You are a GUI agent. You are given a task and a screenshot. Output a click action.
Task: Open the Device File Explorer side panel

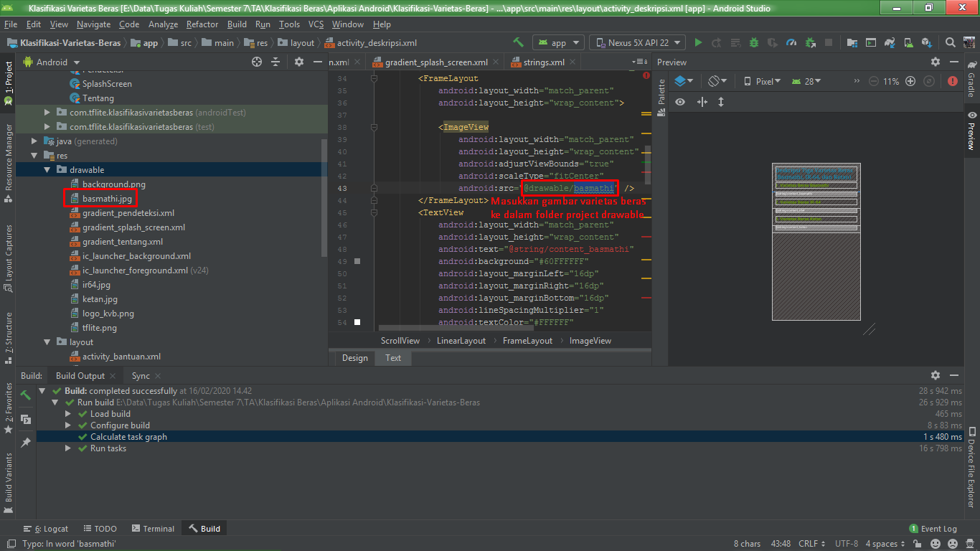[971, 467]
